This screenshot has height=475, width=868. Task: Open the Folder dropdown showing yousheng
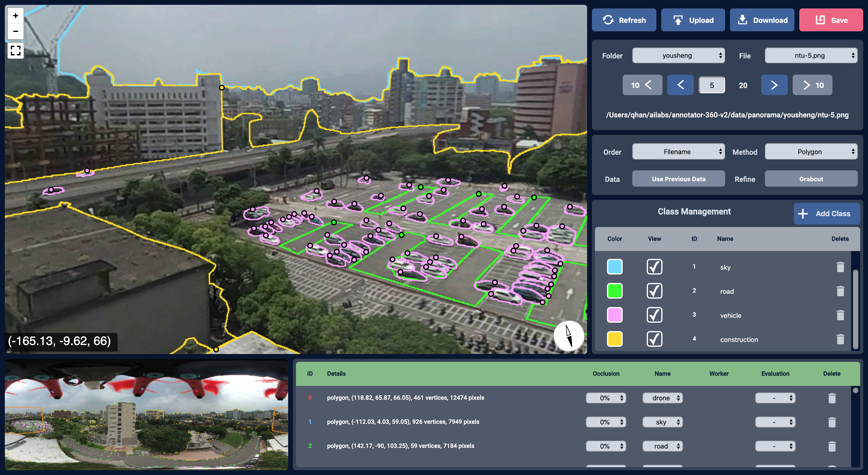click(678, 56)
